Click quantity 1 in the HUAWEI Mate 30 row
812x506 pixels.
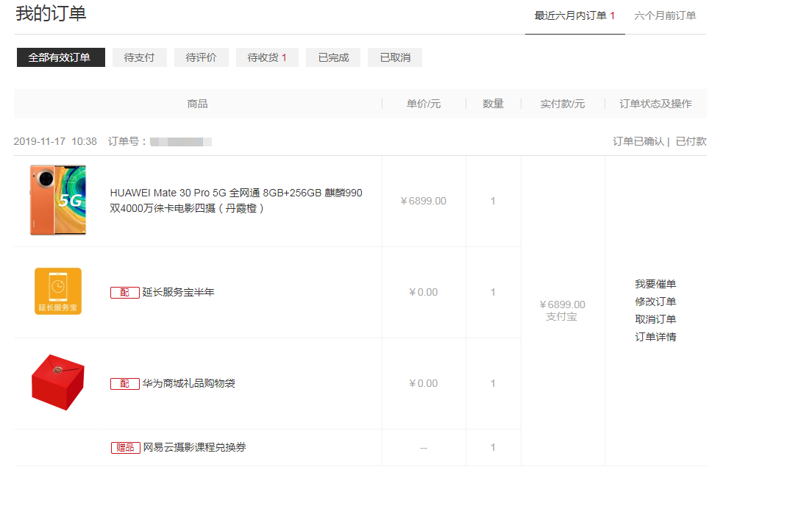point(493,201)
